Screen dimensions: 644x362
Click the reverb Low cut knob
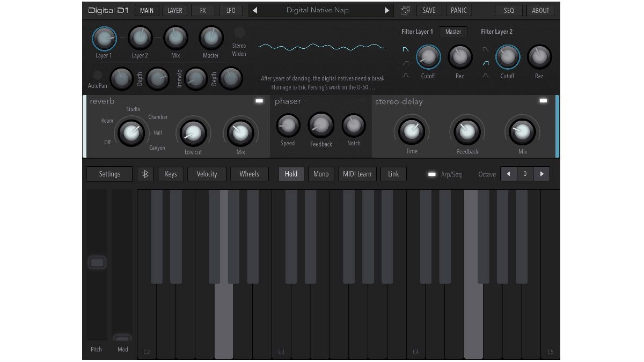click(x=193, y=132)
